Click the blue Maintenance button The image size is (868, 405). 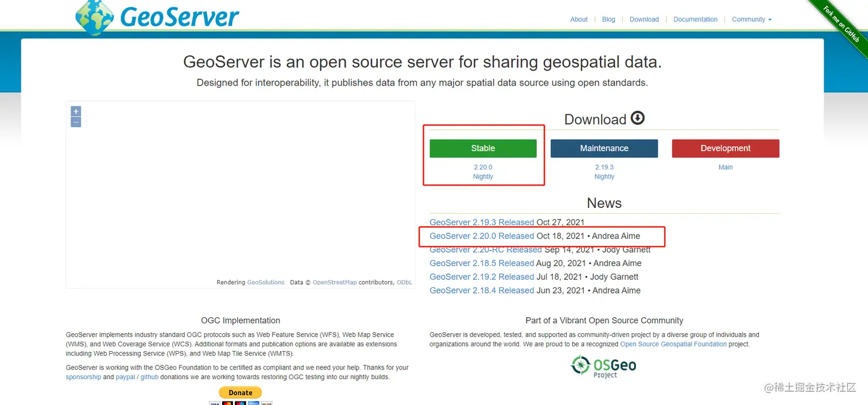604,148
